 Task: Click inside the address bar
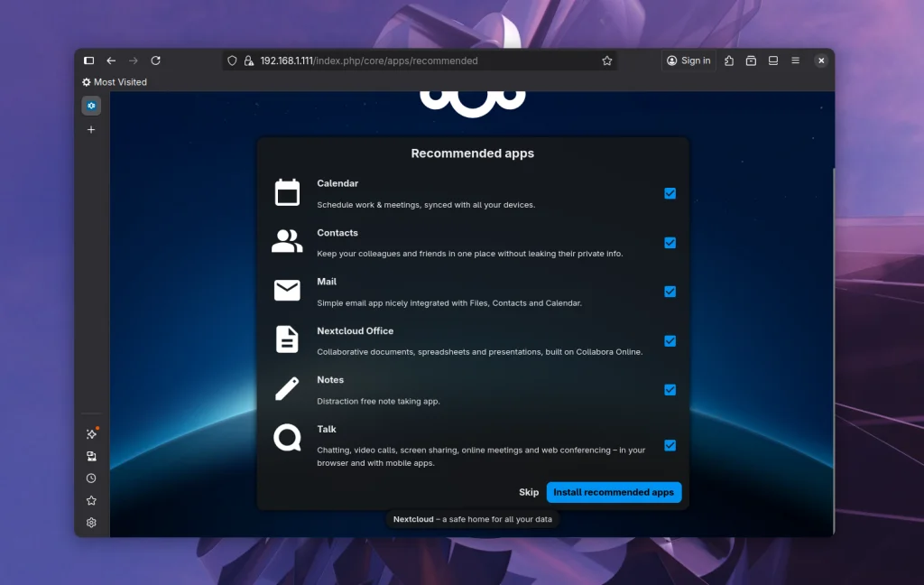[x=406, y=60]
